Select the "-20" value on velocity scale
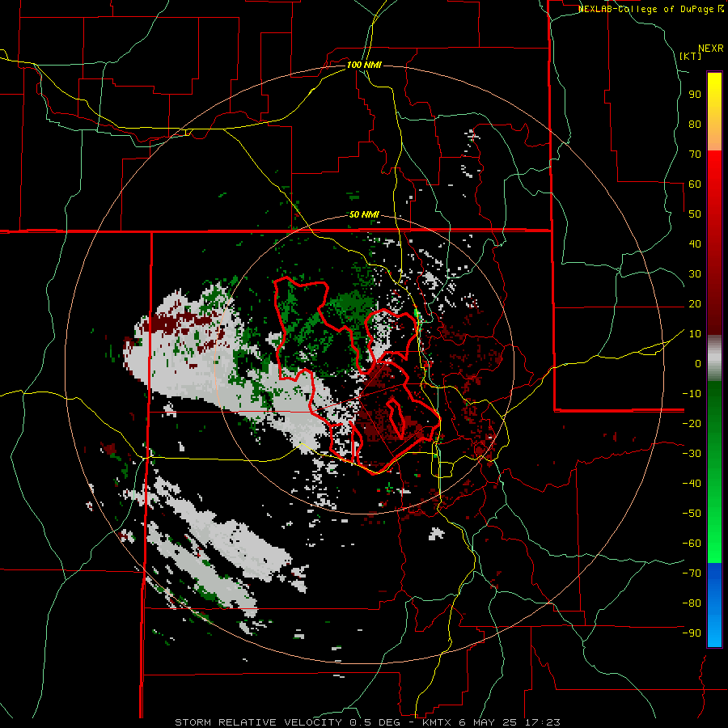728x728 pixels. click(x=692, y=423)
